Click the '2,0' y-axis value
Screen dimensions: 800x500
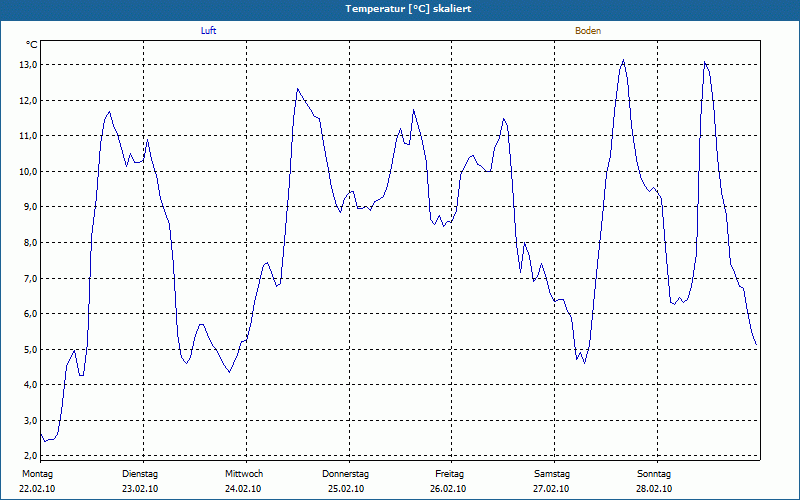pyautogui.click(x=30, y=455)
